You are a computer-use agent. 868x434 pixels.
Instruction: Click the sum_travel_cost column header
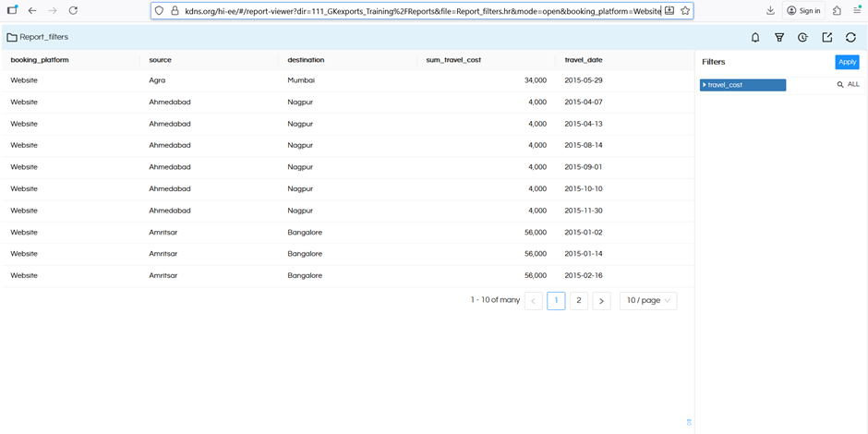[x=453, y=60]
